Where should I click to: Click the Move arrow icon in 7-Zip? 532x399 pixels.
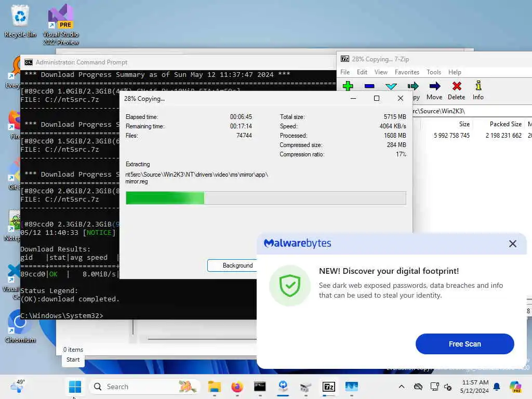[x=435, y=86]
